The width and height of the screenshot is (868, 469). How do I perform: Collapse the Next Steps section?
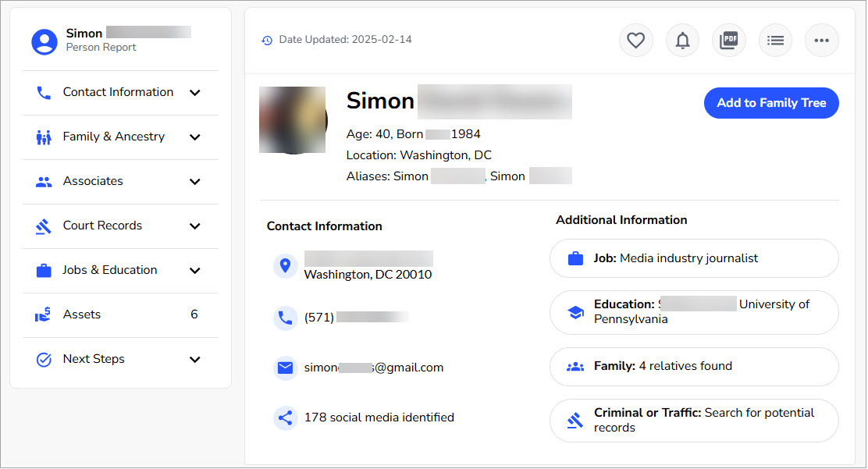94,359
